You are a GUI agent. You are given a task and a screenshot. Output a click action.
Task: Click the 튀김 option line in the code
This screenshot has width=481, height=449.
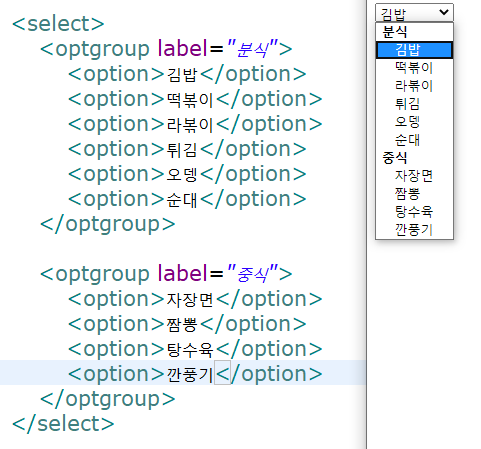click(187, 149)
